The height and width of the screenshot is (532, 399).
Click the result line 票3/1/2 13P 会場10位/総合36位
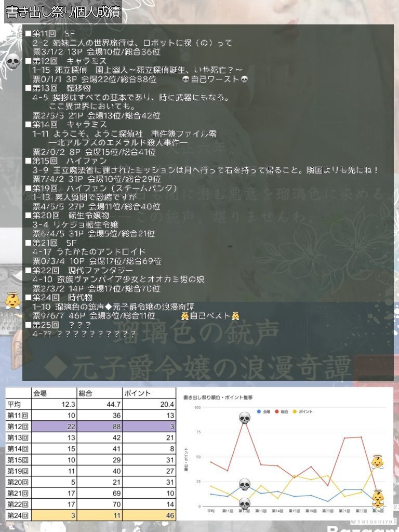[x=96, y=52]
